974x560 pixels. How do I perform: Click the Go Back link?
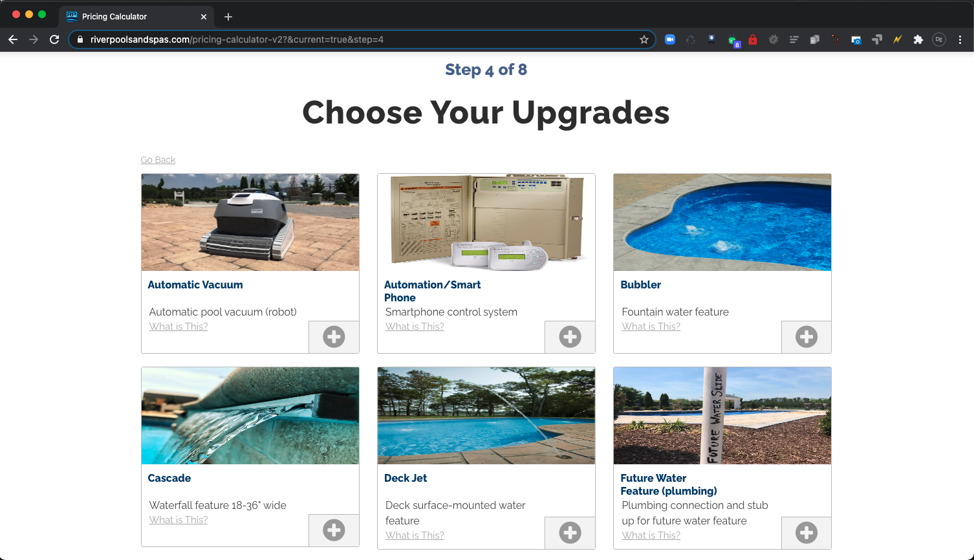pos(158,160)
